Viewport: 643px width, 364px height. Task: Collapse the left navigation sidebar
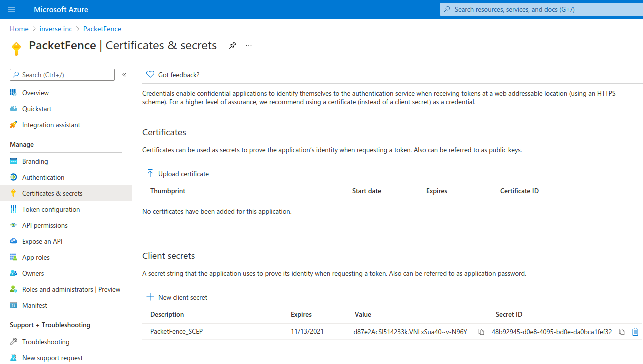124,75
